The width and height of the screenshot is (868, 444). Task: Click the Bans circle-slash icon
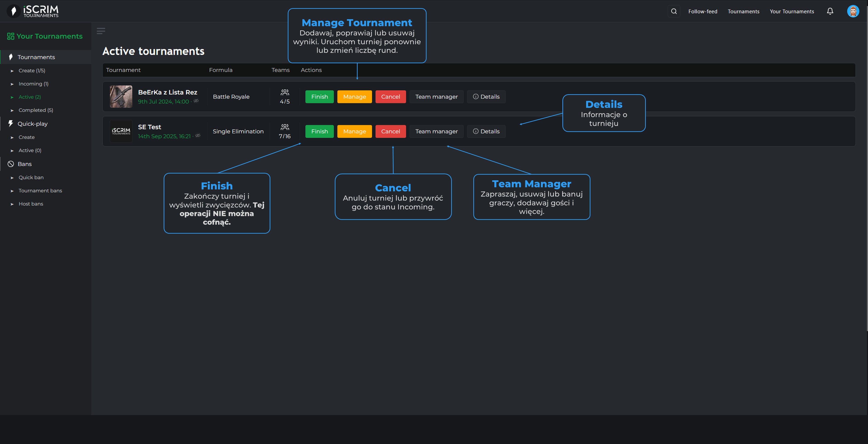point(11,164)
